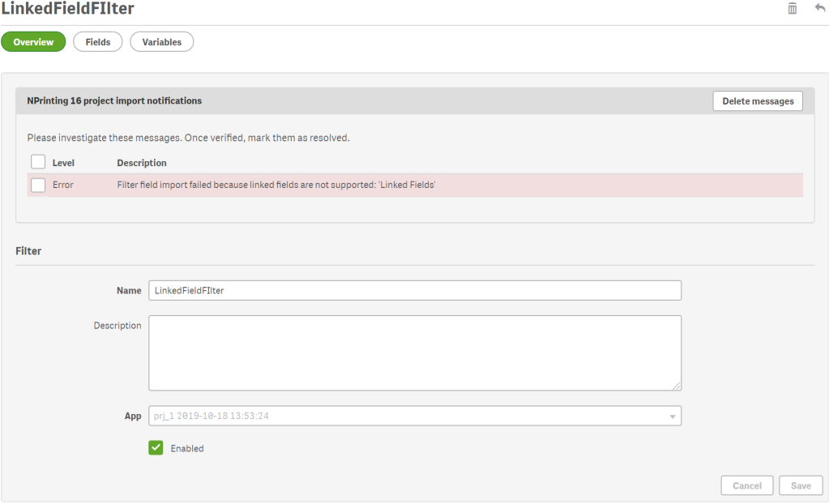Open the App dropdown arrow
829x504 pixels.
click(673, 416)
